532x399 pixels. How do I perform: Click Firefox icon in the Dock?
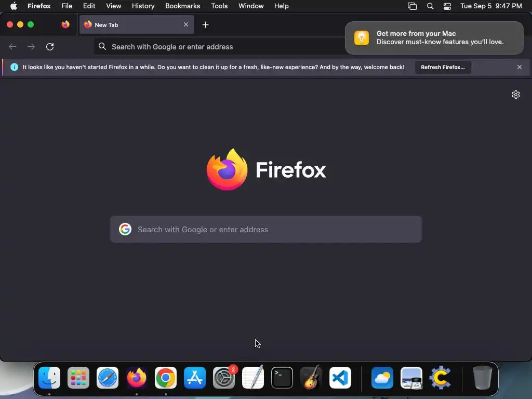pyautogui.click(x=137, y=378)
